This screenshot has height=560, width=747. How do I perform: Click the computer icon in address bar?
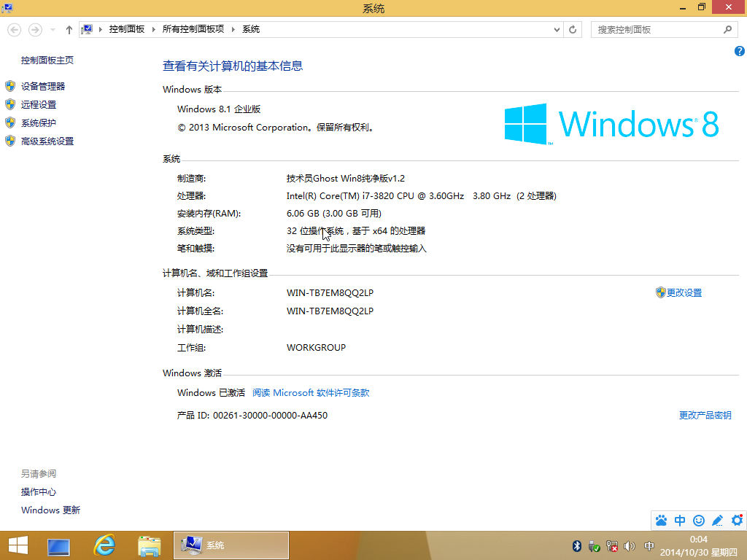87,29
